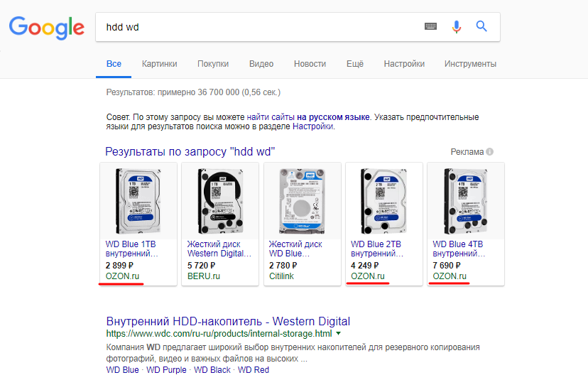Open the Новости tab
Viewport: 588px width, 380px height.
pos(310,64)
